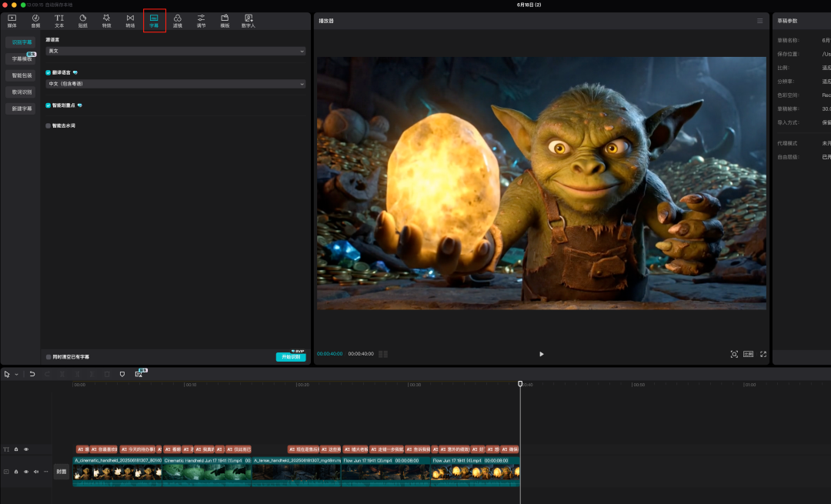Open the 源语言 dropdown showing 英文
The width and height of the screenshot is (831, 504).
click(175, 51)
